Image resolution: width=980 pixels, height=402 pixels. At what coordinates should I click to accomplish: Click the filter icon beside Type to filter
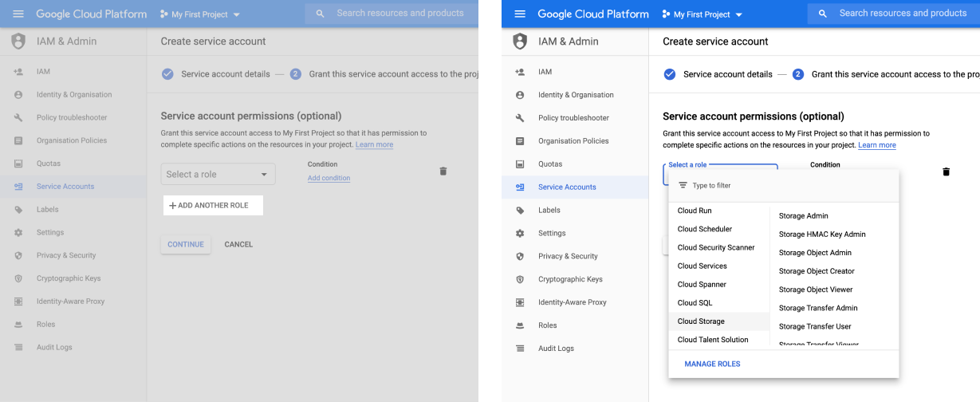[x=683, y=186]
